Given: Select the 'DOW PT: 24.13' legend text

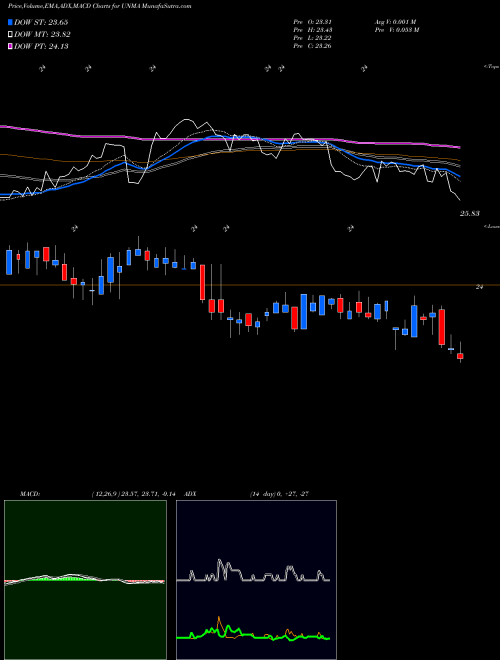Looking at the screenshot, I should (x=41, y=46).
